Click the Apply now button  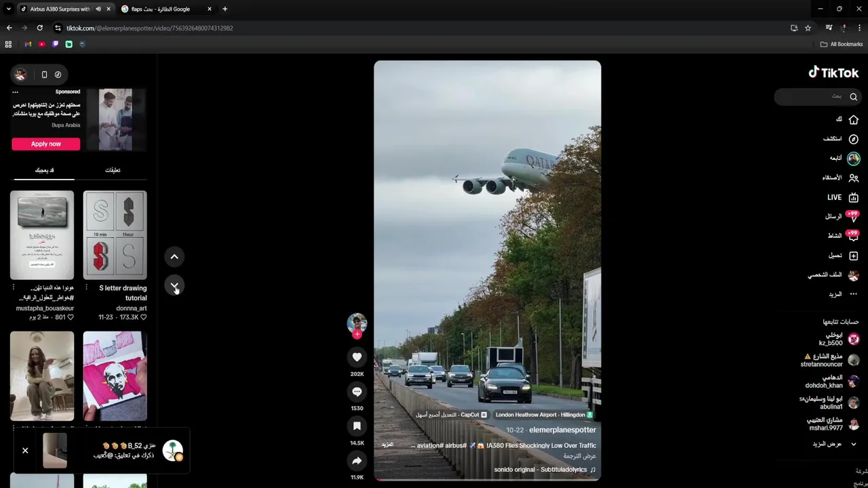click(45, 144)
